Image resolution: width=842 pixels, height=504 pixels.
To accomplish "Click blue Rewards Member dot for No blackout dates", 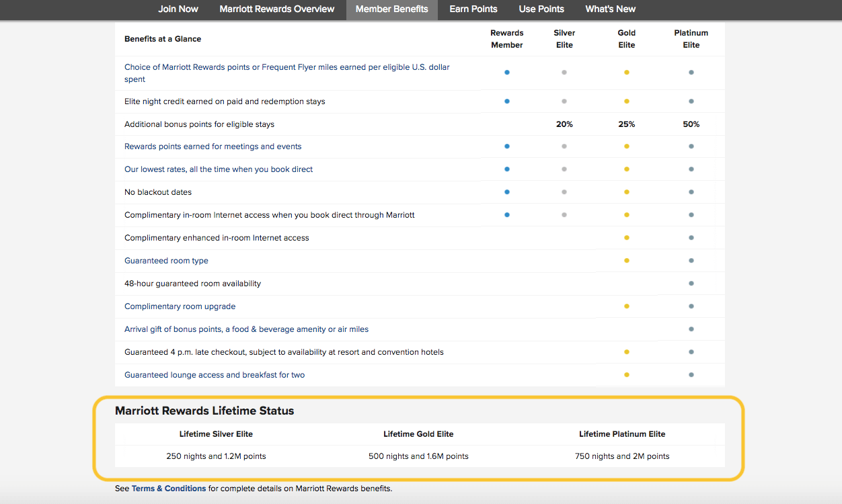I will (507, 192).
